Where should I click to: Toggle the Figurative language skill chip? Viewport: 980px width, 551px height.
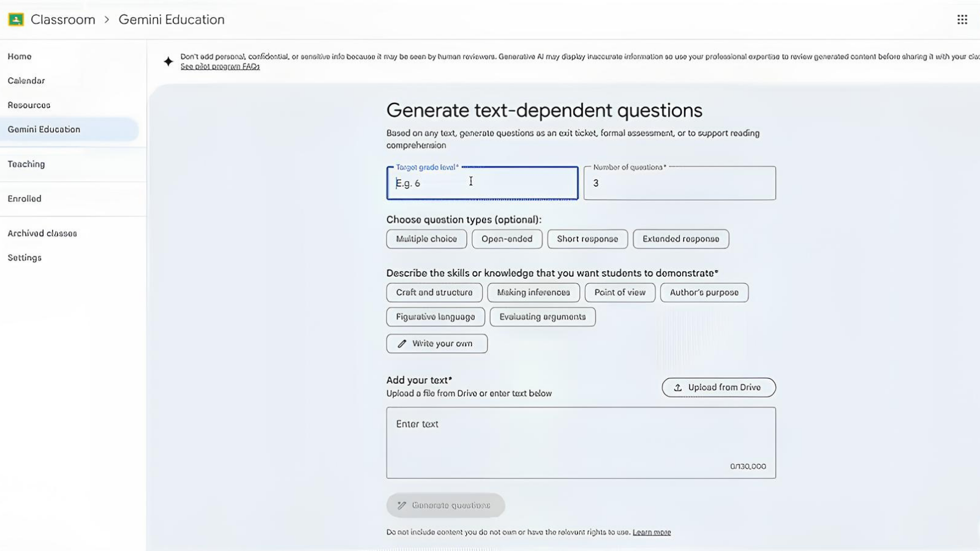tap(435, 317)
